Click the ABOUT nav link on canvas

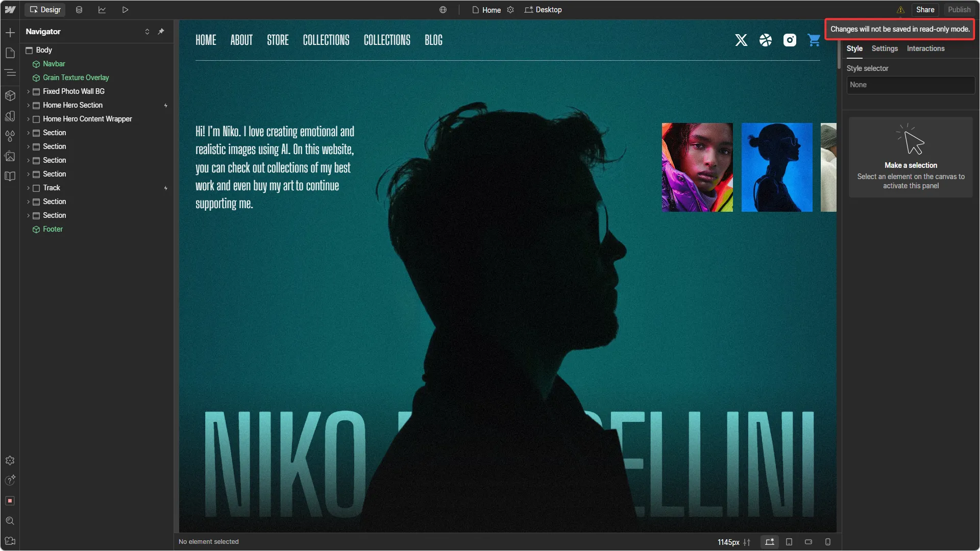(241, 40)
